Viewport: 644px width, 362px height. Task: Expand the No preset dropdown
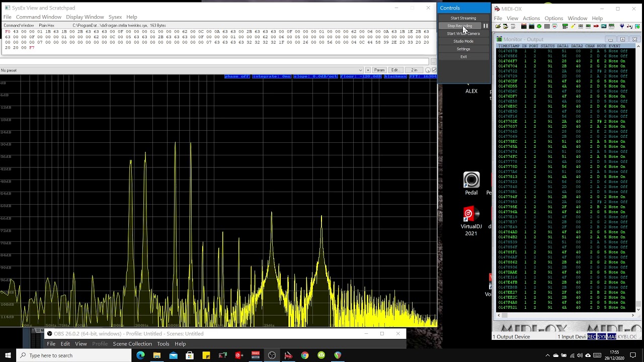tap(360, 70)
